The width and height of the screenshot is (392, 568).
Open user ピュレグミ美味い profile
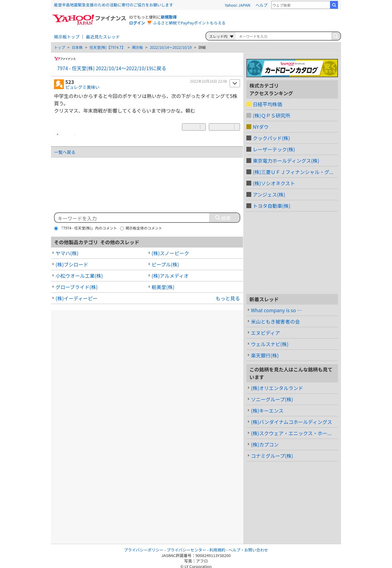(x=82, y=87)
